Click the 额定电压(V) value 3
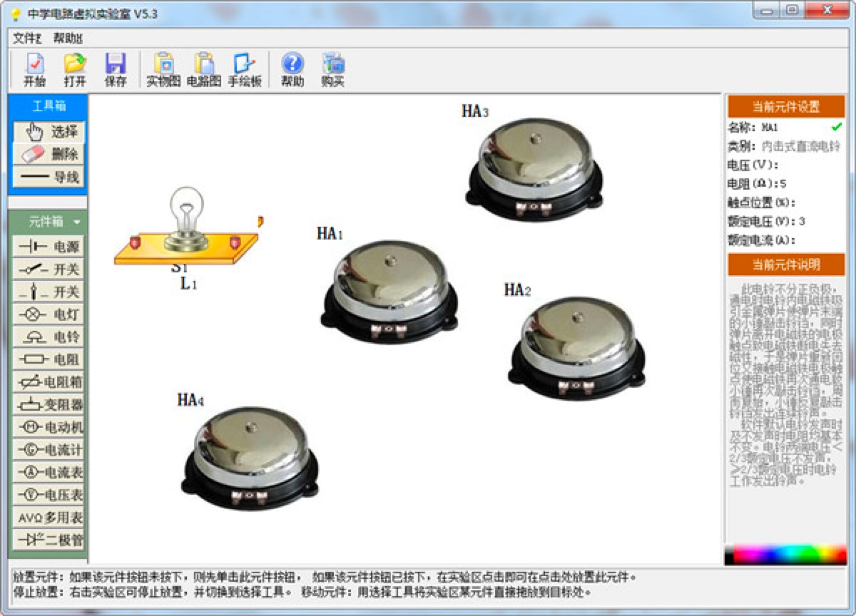This screenshot has width=856, height=616. (802, 221)
